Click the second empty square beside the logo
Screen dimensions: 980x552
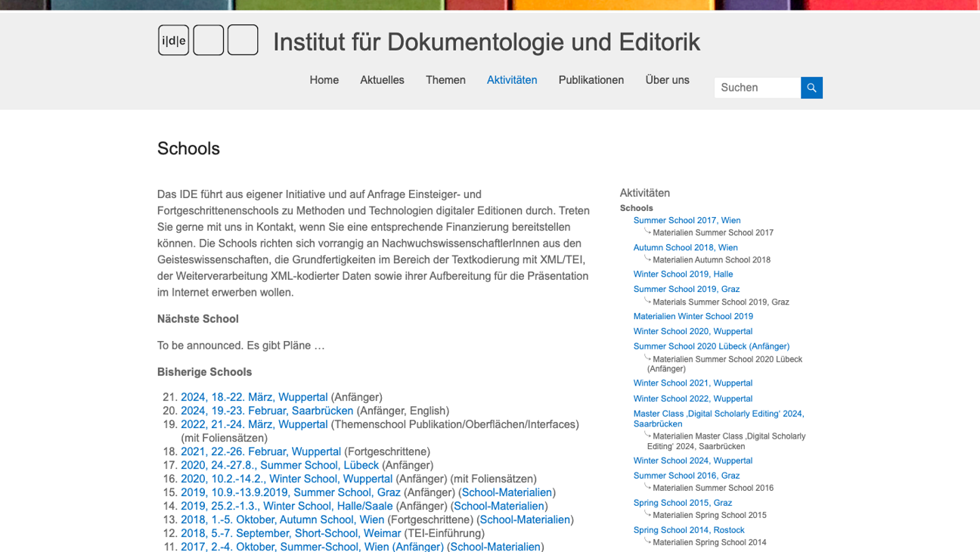(242, 39)
